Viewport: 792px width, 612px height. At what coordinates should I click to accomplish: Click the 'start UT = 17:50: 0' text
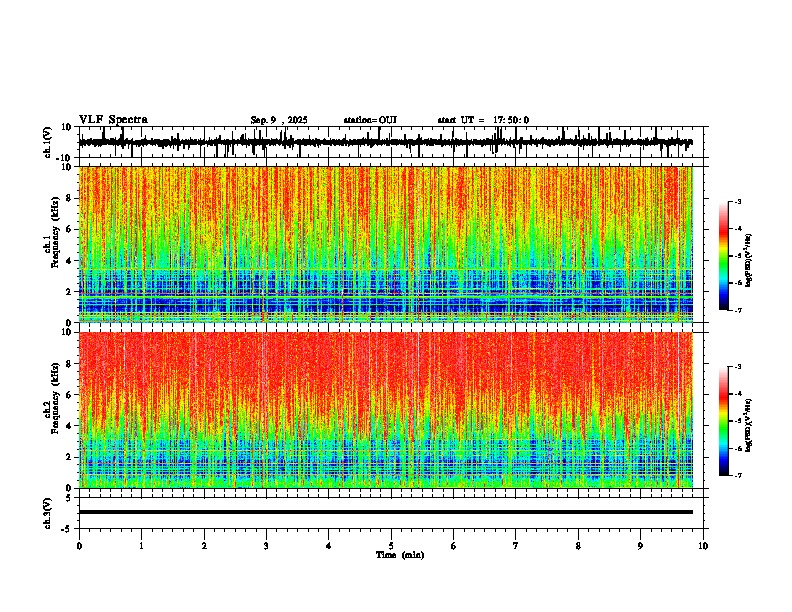[483, 120]
